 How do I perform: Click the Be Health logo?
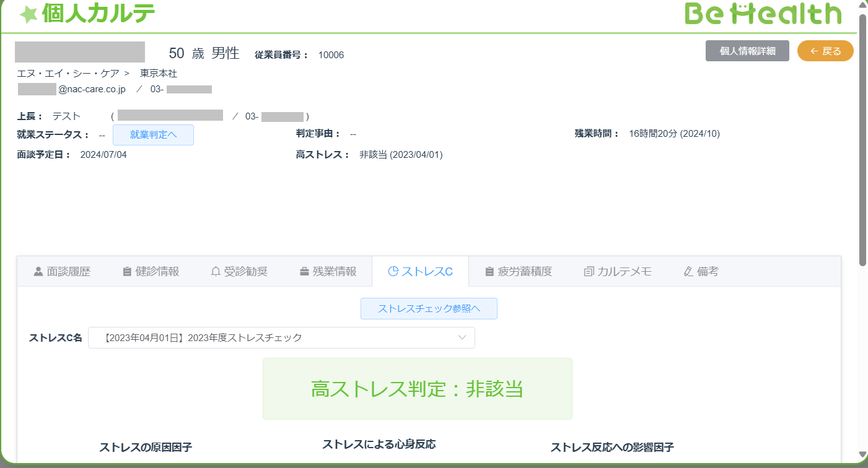(x=763, y=14)
